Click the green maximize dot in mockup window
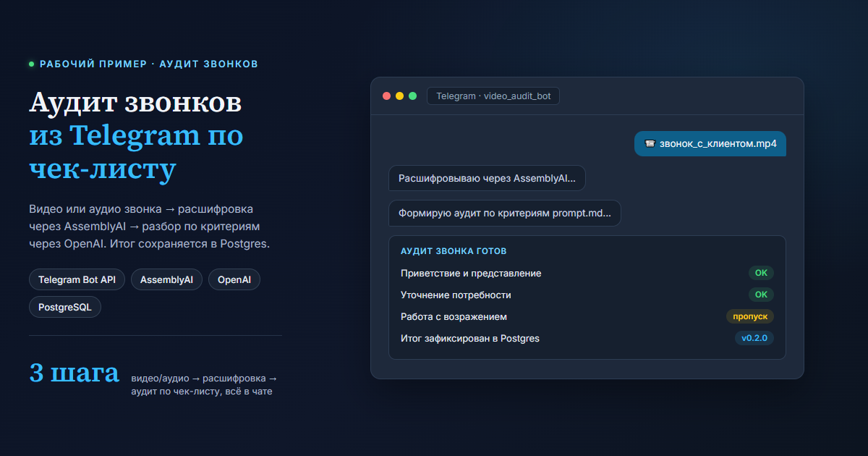 pyautogui.click(x=413, y=96)
